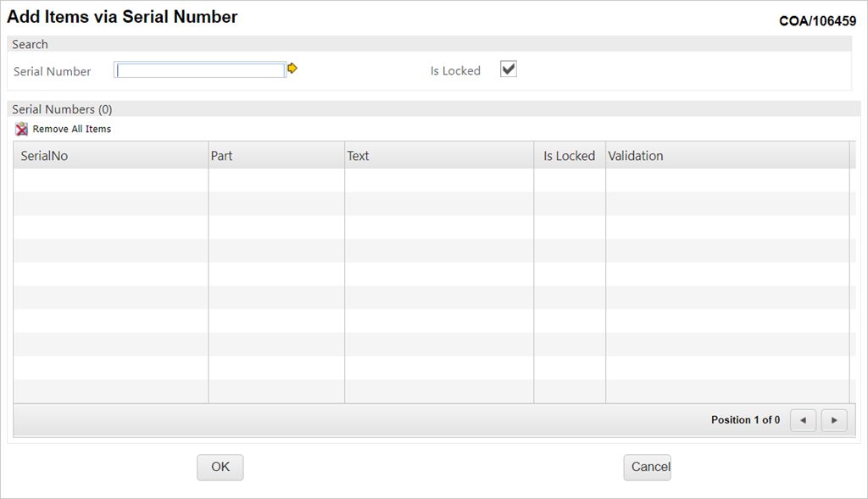Click the Text column header
This screenshot has height=499, width=868.
(x=358, y=156)
